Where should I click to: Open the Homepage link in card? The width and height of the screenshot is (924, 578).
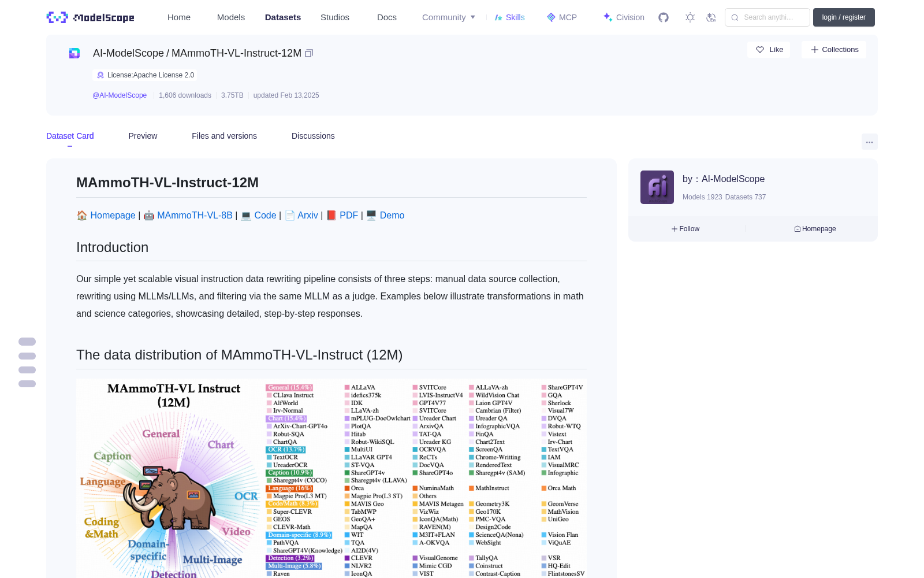pyautogui.click(x=113, y=215)
